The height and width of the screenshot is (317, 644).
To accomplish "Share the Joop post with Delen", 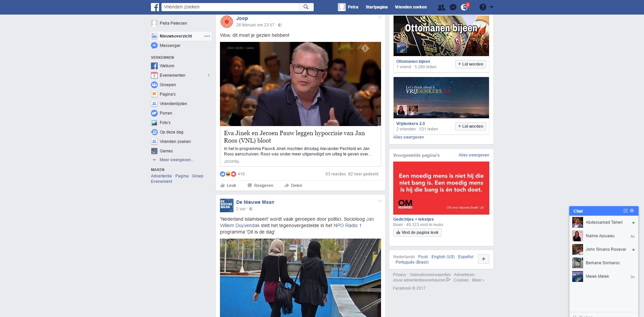I will (x=293, y=186).
